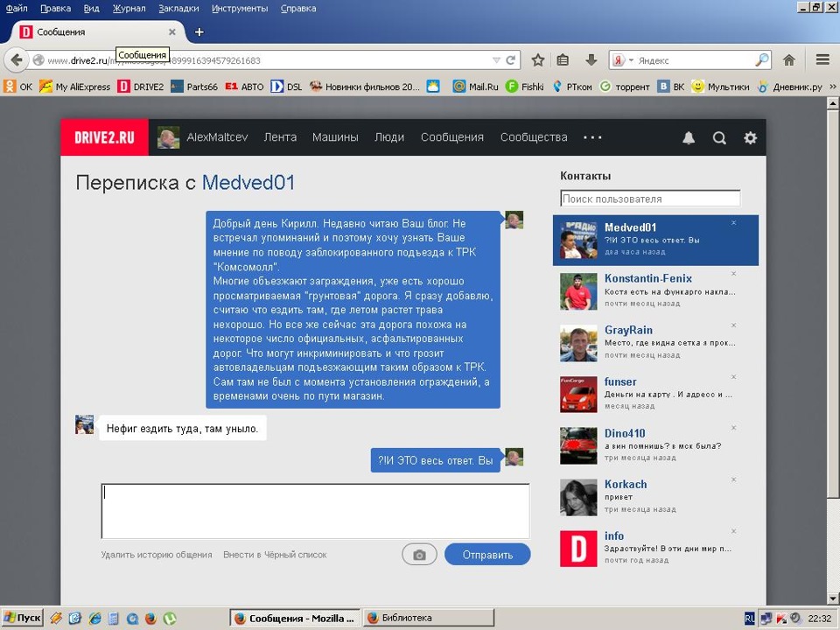Open the Fishki bookmark
Viewport: 840px width, 630px height.
[524, 87]
